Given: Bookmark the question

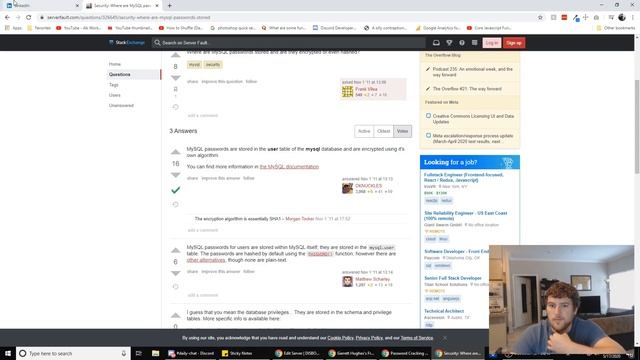Looking at the screenshot, I should coord(176,89).
